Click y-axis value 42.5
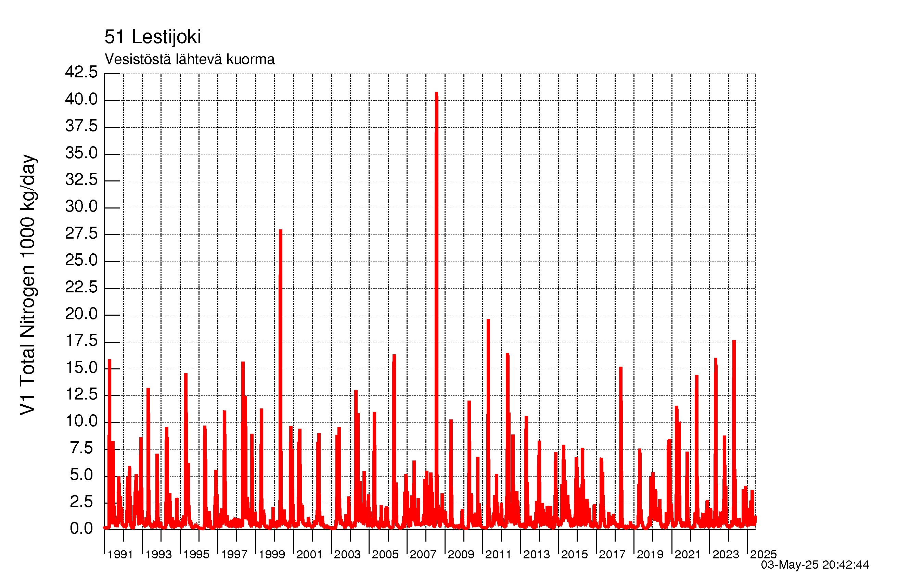 [x=81, y=72]
